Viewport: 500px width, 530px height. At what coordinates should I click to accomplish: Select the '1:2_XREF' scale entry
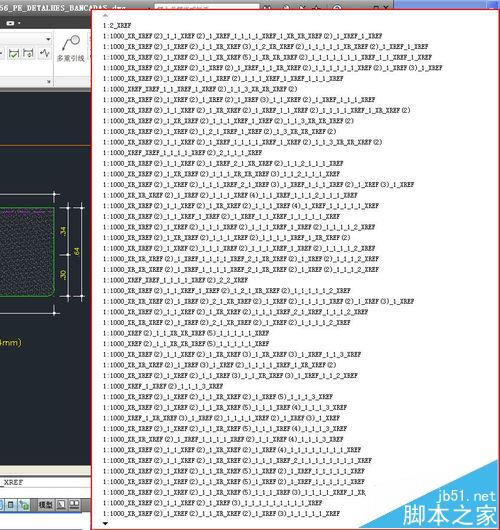(x=117, y=25)
